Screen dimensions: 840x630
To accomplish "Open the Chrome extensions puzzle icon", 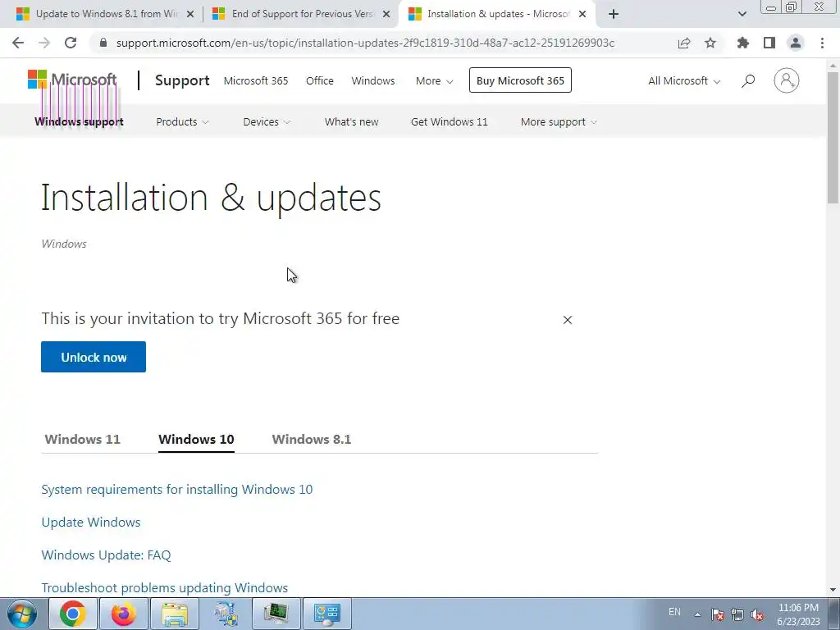I will click(x=743, y=43).
